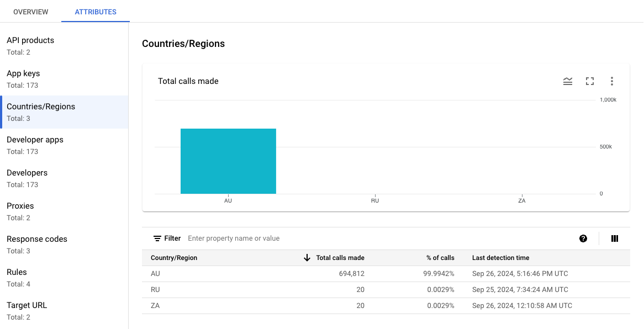Image resolution: width=644 pixels, height=329 pixels.
Task: Click the Filter icon above the table
Action: (157, 238)
